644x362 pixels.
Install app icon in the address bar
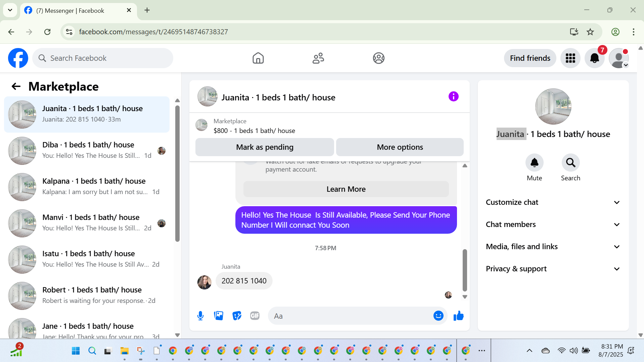[574, 32]
